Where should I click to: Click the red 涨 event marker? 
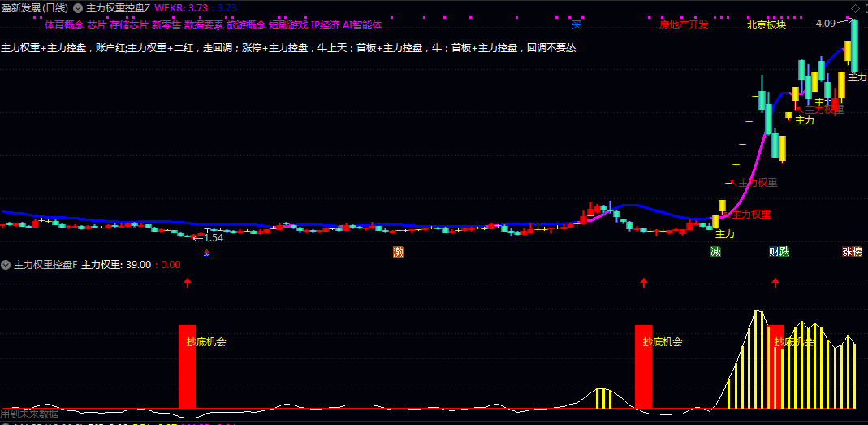click(848, 252)
